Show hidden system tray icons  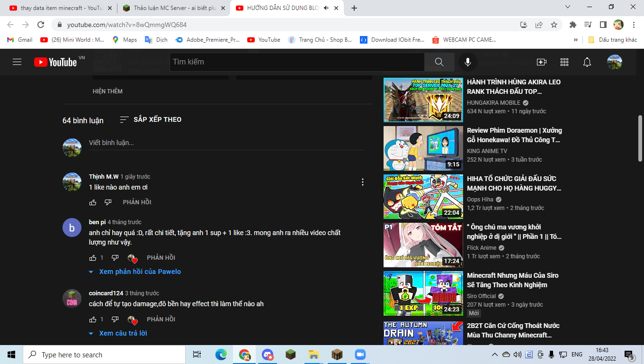494,355
